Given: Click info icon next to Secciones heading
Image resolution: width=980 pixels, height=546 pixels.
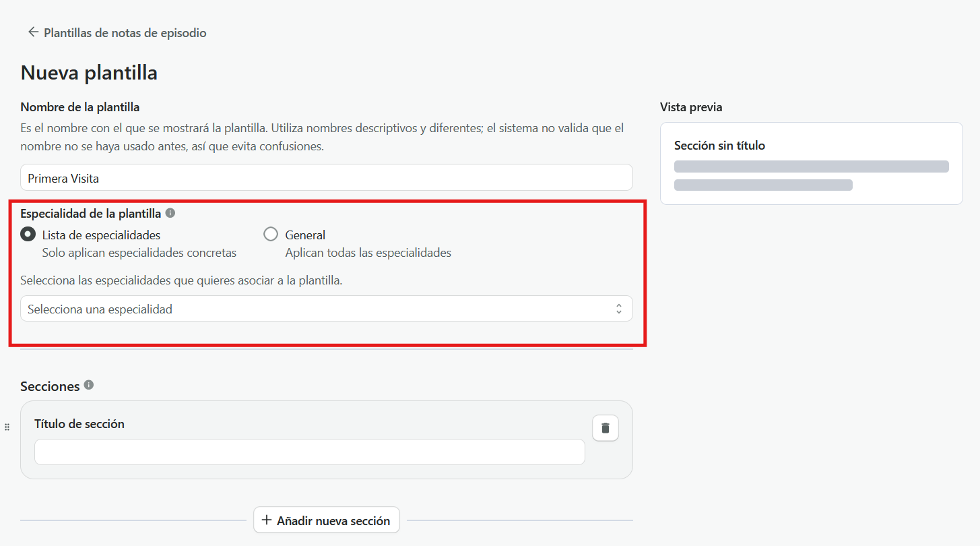Looking at the screenshot, I should (89, 385).
